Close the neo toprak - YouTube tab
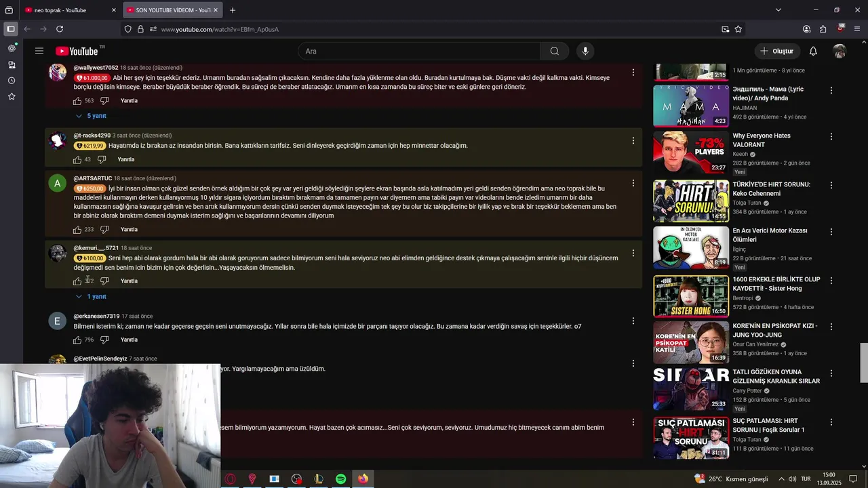This screenshot has width=868, height=488. [x=114, y=10]
